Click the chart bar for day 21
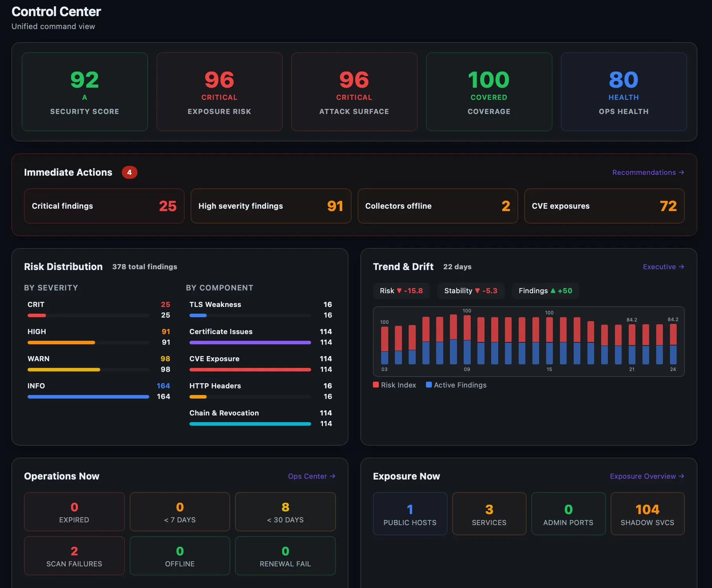Screen dimensions: 712x588 point(632,344)
